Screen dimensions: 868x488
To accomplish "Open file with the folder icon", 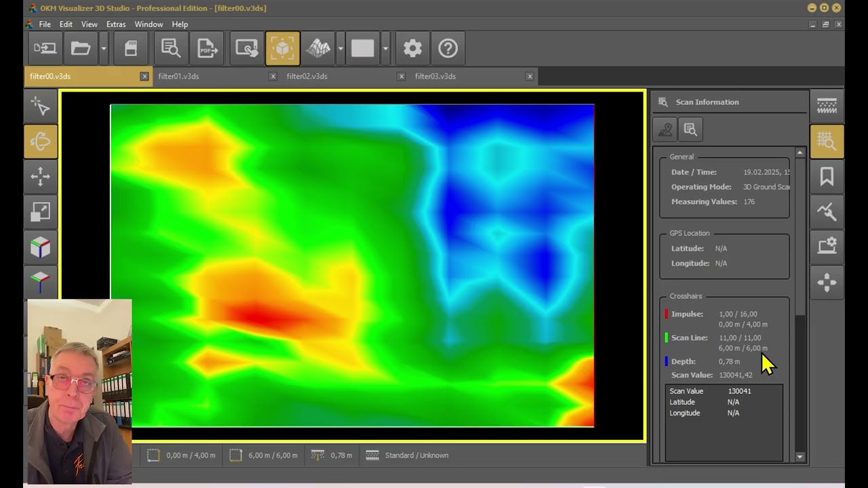I will pyautogui.click(x=81, y=48).
